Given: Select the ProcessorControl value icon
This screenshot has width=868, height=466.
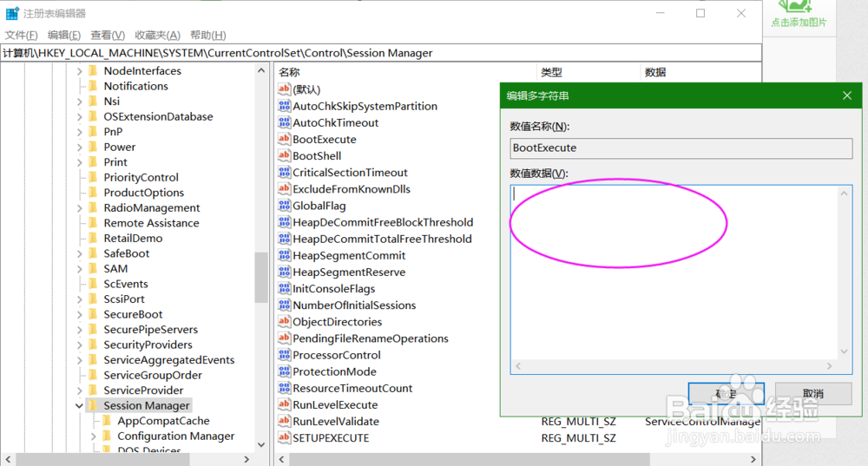Looking at the screenshot, I should 284,355.
